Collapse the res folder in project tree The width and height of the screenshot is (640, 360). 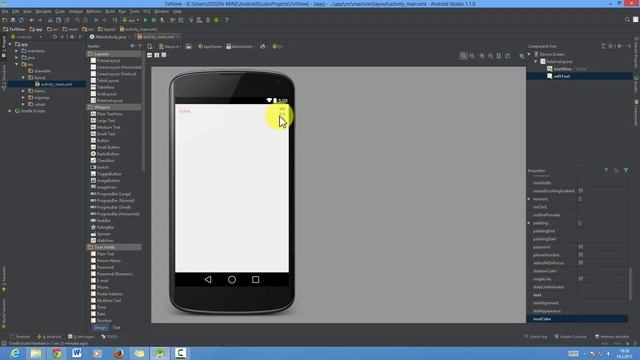click(17, 64)
